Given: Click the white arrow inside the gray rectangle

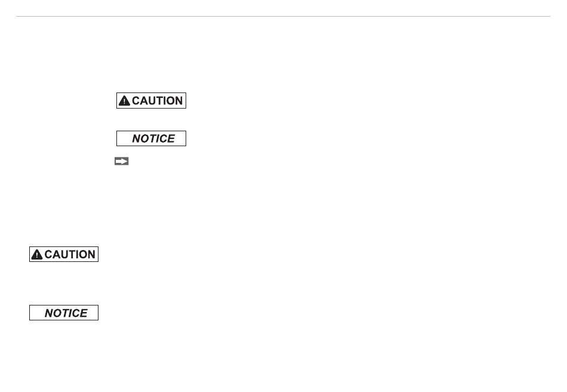Looking at the screenshot, I should (x=122, y=161).
